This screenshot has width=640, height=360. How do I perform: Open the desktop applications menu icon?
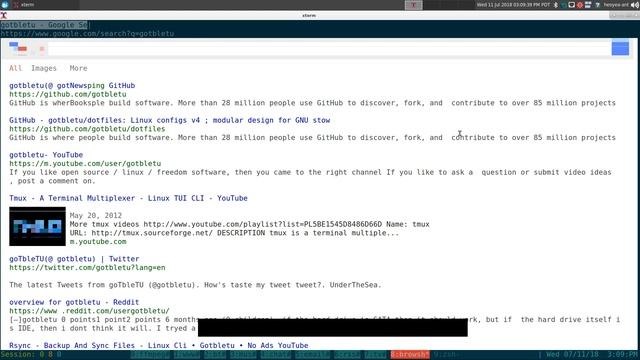click(x=4, y=5)
